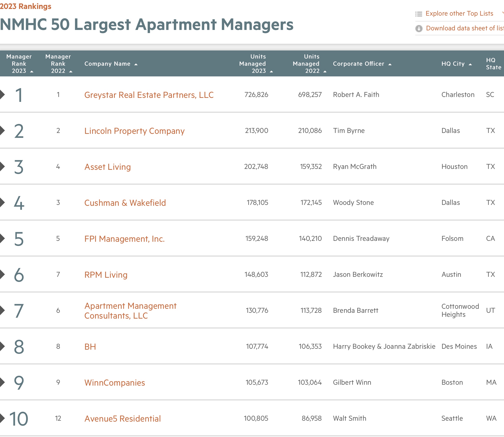Sort by Units Managed 2022 arrow
Image resolution: width=504 pixels, height=437 pixels.
click(x=325, y=72)
